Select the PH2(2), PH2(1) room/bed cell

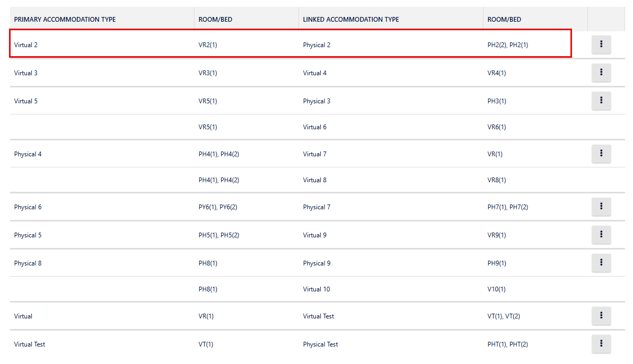pyautogui.click(x=507, y=45)
